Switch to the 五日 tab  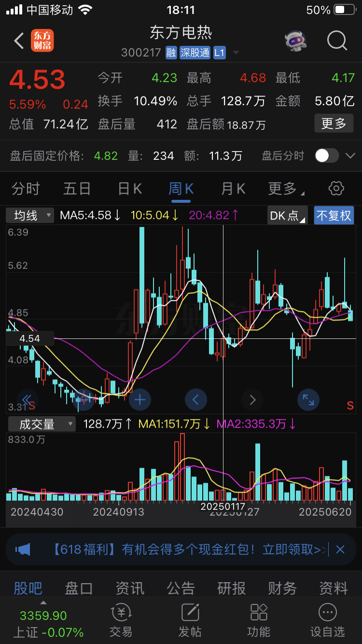click(77, 189)
